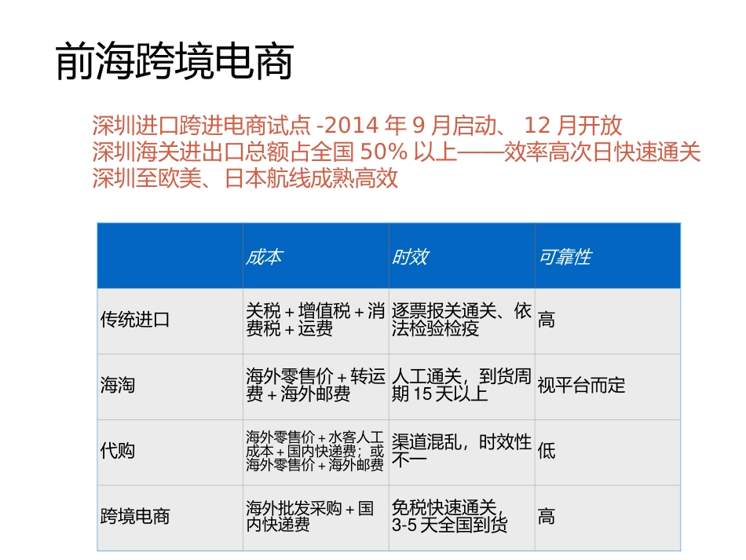Click cost cell in 代购 row
This screenshot has height=560, width=746.
pyautogui.click(x=316, y=452)
